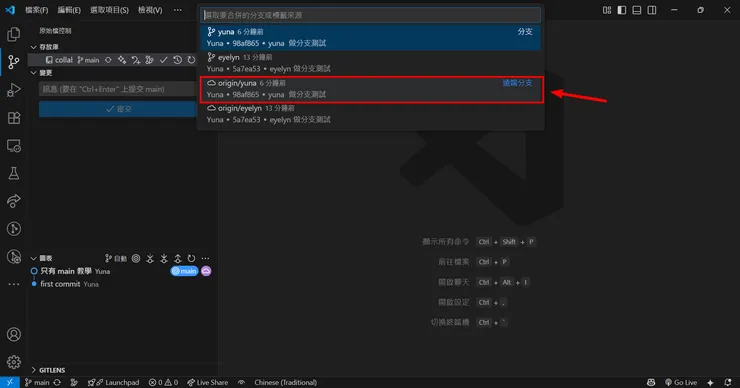
Task: Click the notifications bell in status bar
Action: 728,382
